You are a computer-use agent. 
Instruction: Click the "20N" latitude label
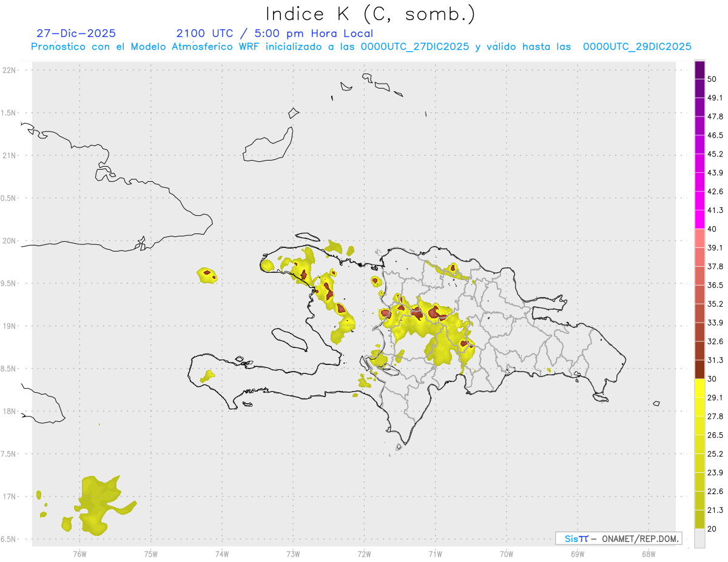click(10, 241)
